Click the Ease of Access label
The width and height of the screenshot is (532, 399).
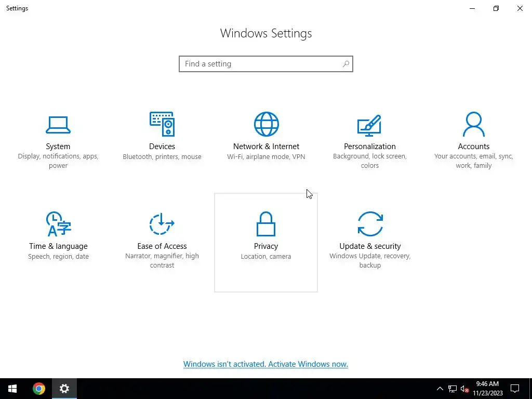coord(162,246)
